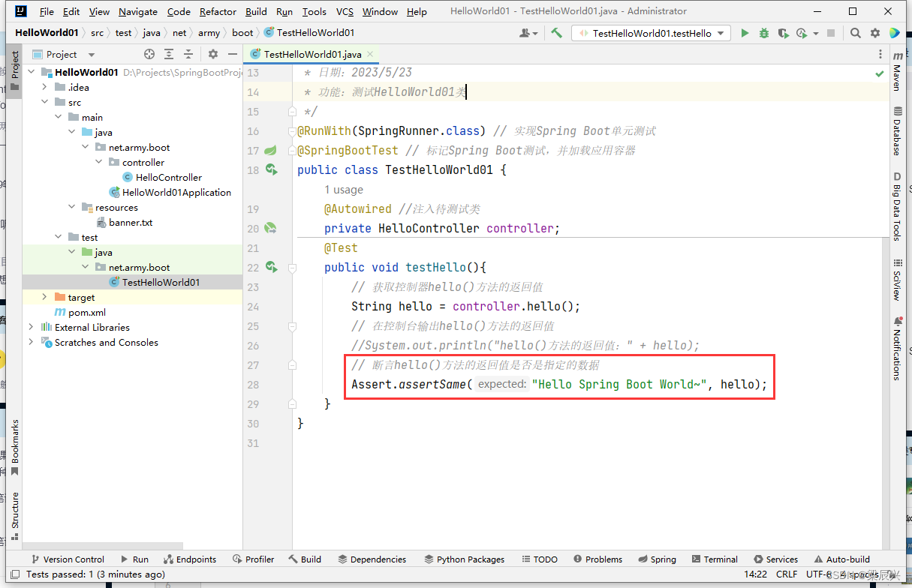Open Project view selector dropdown arrow
This screenshot has height=588, width=912.
[x=92, y=55]
